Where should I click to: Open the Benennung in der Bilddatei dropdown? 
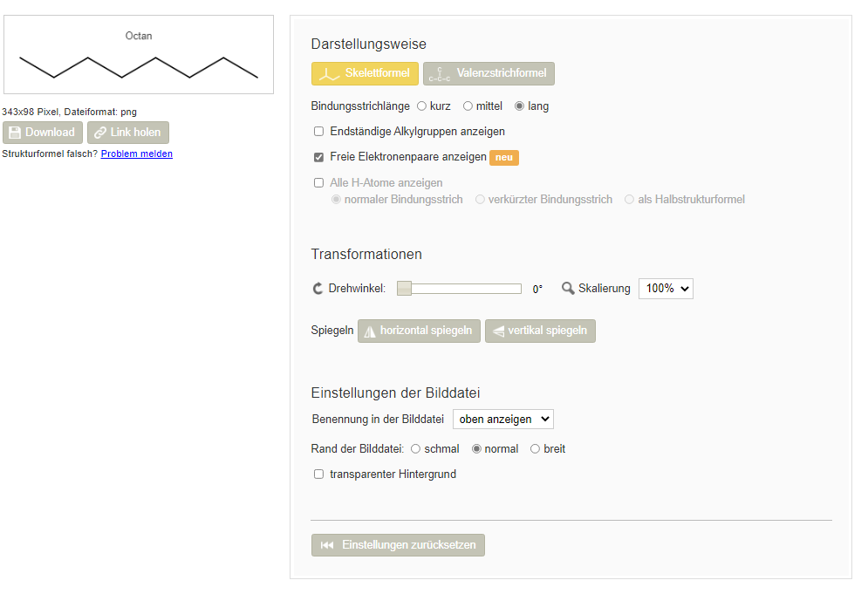point(503,419)
